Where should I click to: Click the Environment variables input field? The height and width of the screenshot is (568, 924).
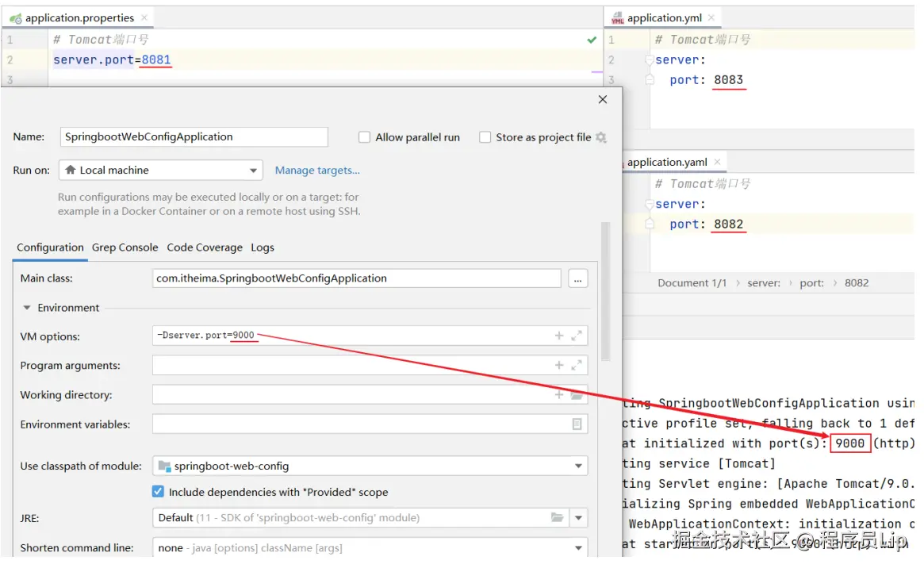click(370, 424)
